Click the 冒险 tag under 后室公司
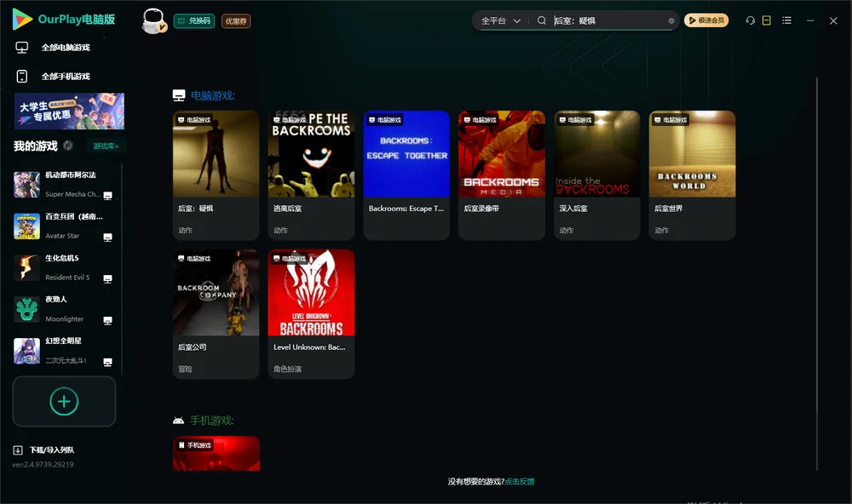 tap(185, 369)
